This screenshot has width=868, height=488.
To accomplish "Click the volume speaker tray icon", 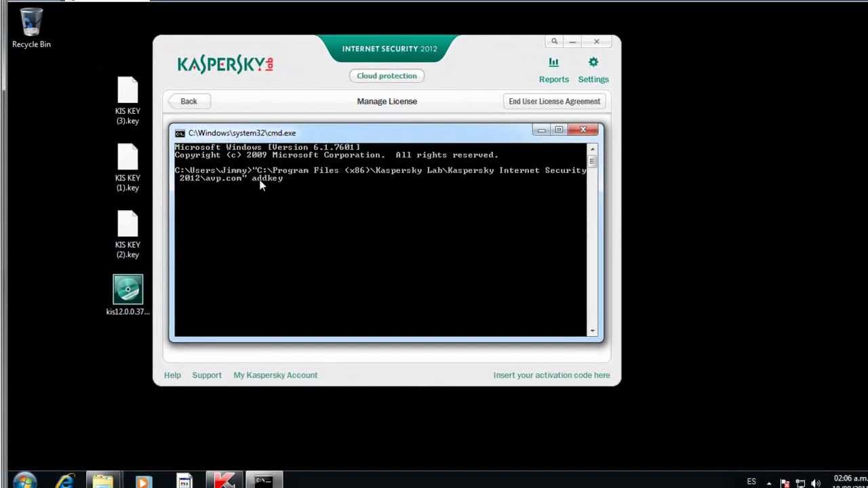I will [816, 483].
